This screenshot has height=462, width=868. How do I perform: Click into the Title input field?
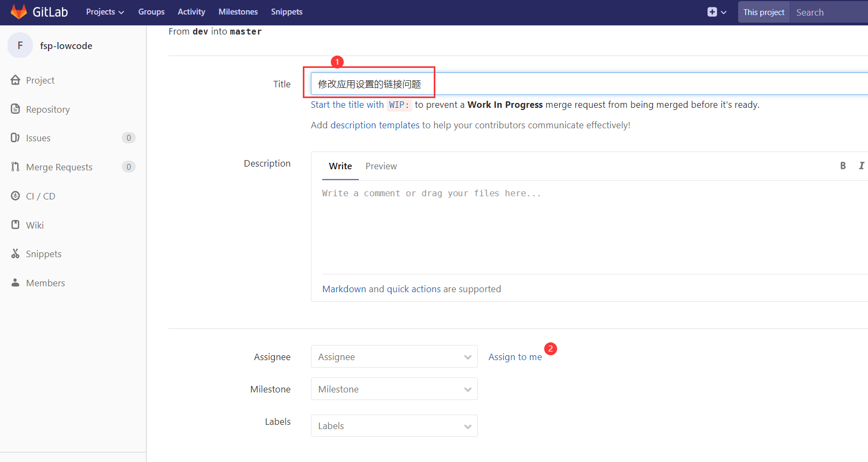[x=589, y=84]
